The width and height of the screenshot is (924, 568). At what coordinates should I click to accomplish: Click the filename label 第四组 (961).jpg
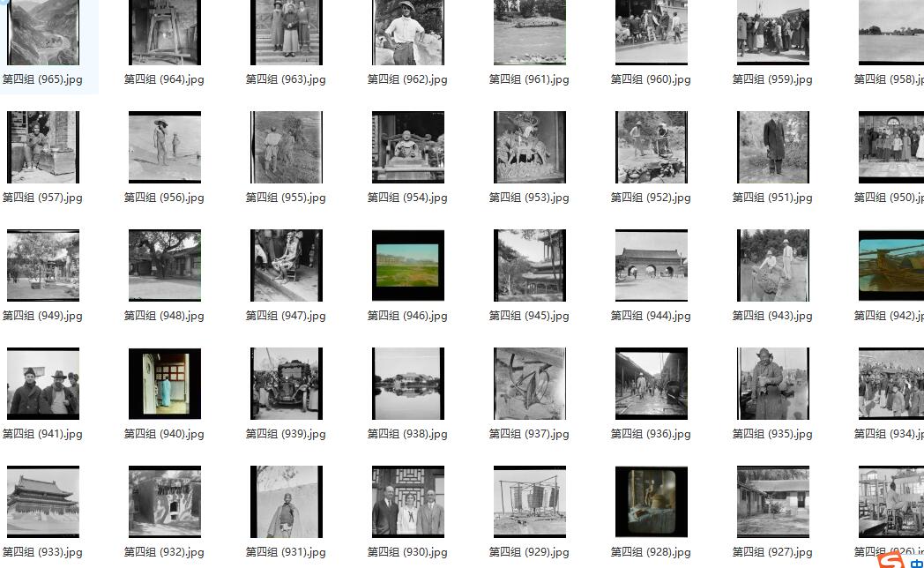(529, 79)
